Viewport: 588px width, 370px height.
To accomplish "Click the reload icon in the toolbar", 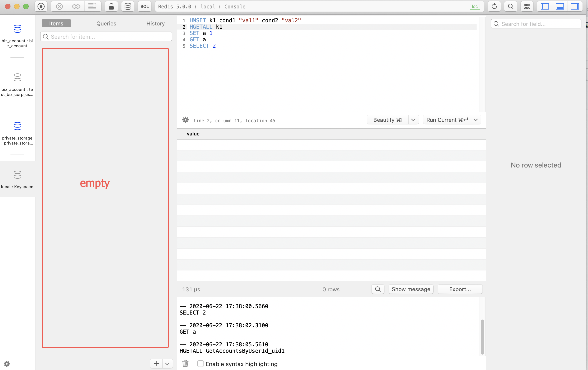I will (x=494, y=7).
